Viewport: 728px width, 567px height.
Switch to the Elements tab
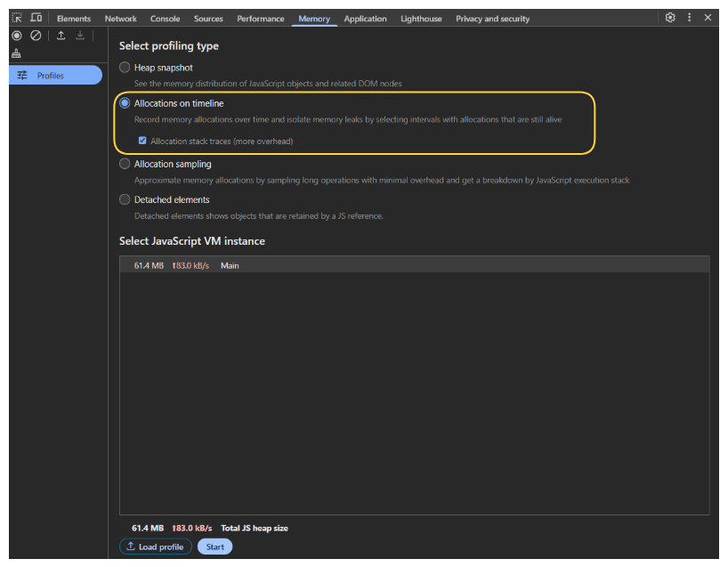click(74, 19)
